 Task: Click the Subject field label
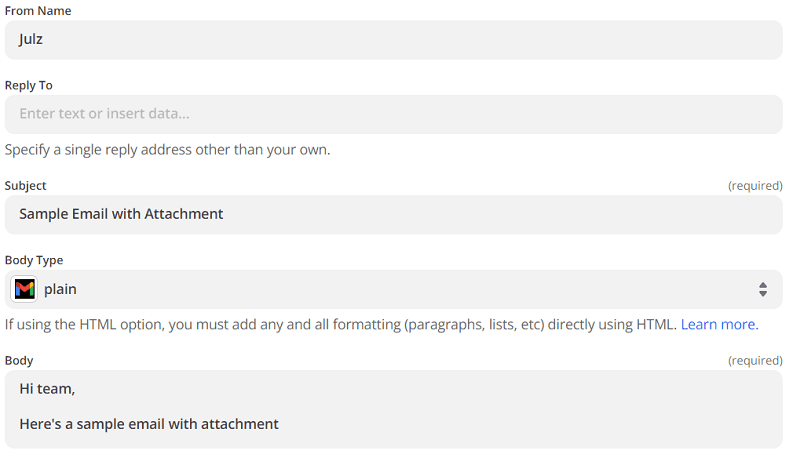coord(26,186)
